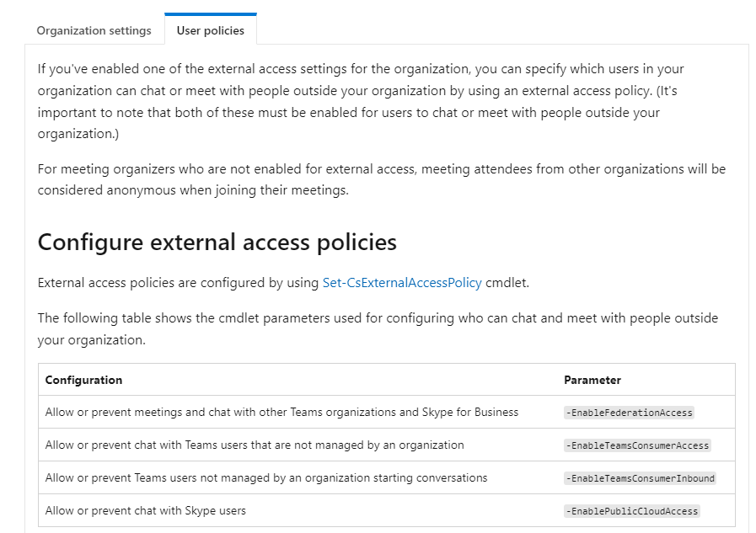Click the Parameter column header
The image size is (756, 533).
pyautogui.click(x=592, y=380)
